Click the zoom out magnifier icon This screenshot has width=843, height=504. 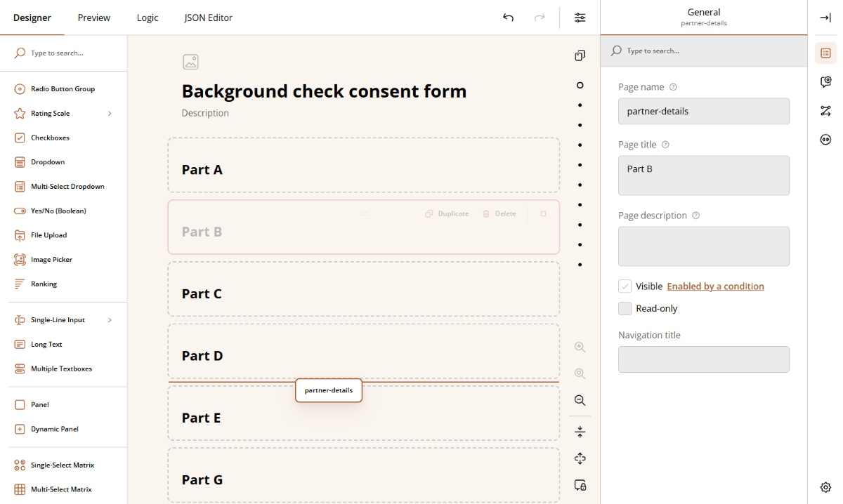pos(580,400)
